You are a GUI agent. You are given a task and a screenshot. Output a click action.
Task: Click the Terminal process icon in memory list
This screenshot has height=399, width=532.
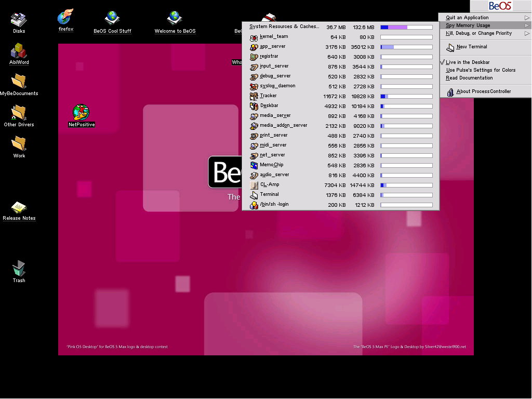(x=254, y=195)
